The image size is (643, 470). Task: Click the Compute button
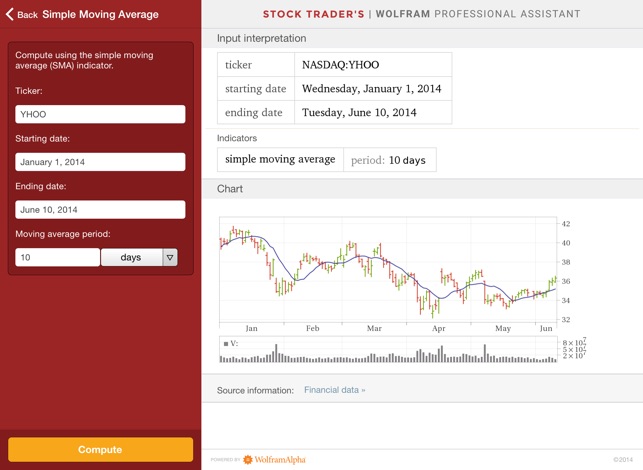pyautogui.click(x=100, y=449)
